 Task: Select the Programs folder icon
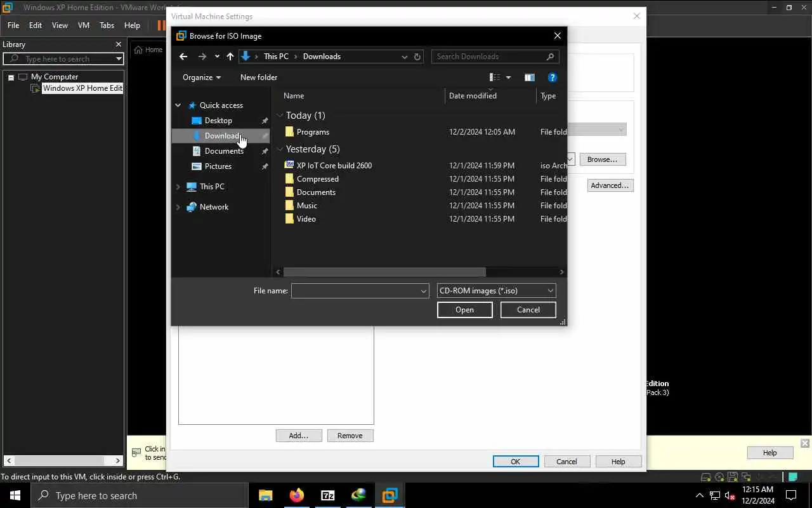click(289, 132)
